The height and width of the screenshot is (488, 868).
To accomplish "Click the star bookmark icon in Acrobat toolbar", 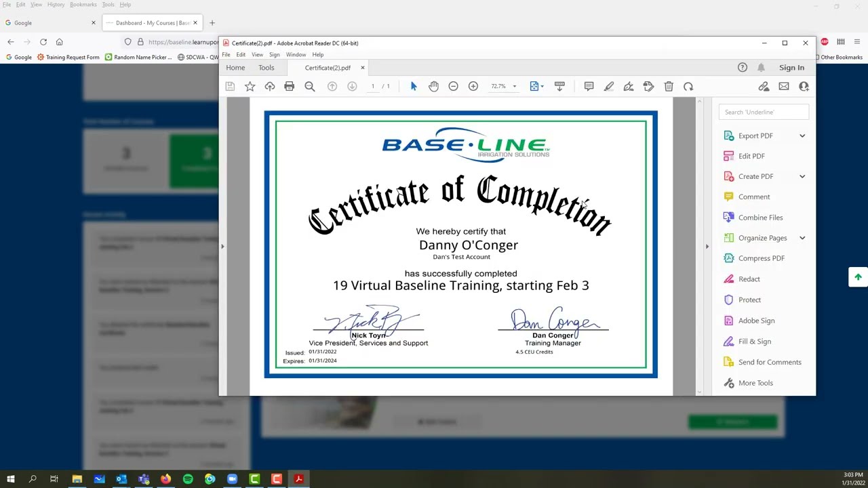I will [x=250, y=87].
